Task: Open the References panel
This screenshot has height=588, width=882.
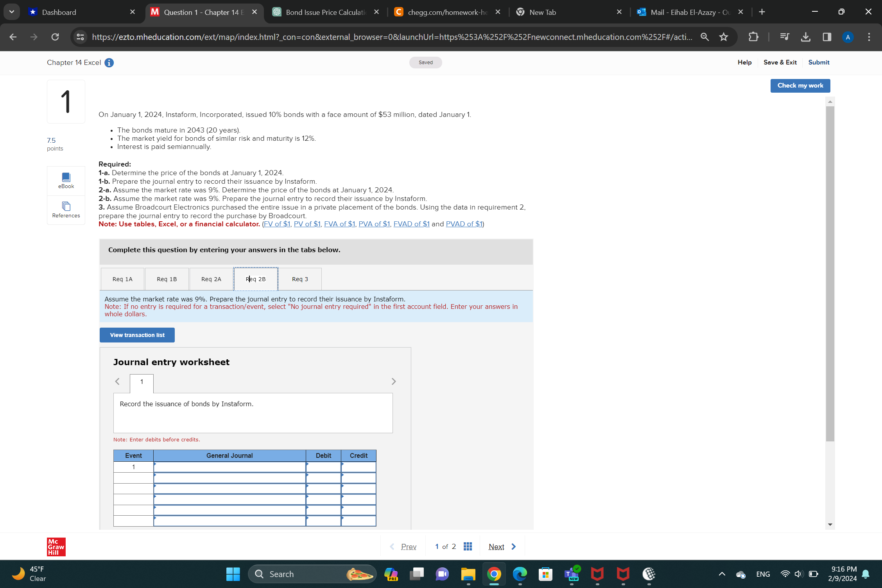Action: point(66,210)
